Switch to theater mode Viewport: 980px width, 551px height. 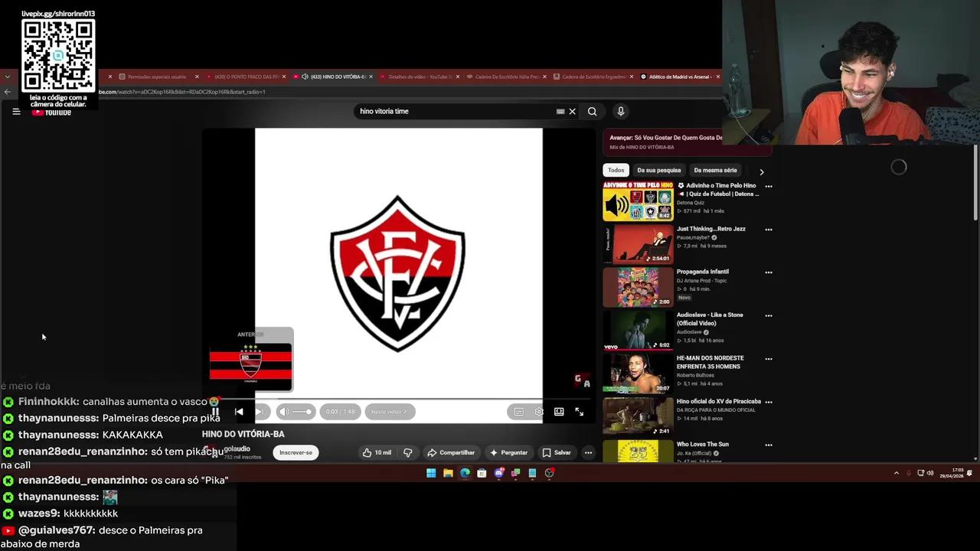559,412
